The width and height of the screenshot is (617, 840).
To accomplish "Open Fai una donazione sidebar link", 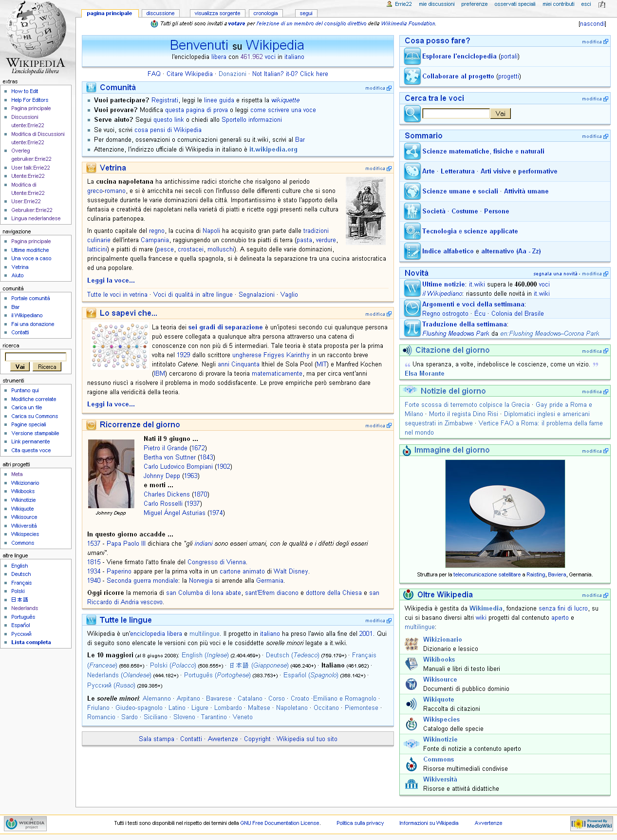I will (x=33, y=324).
